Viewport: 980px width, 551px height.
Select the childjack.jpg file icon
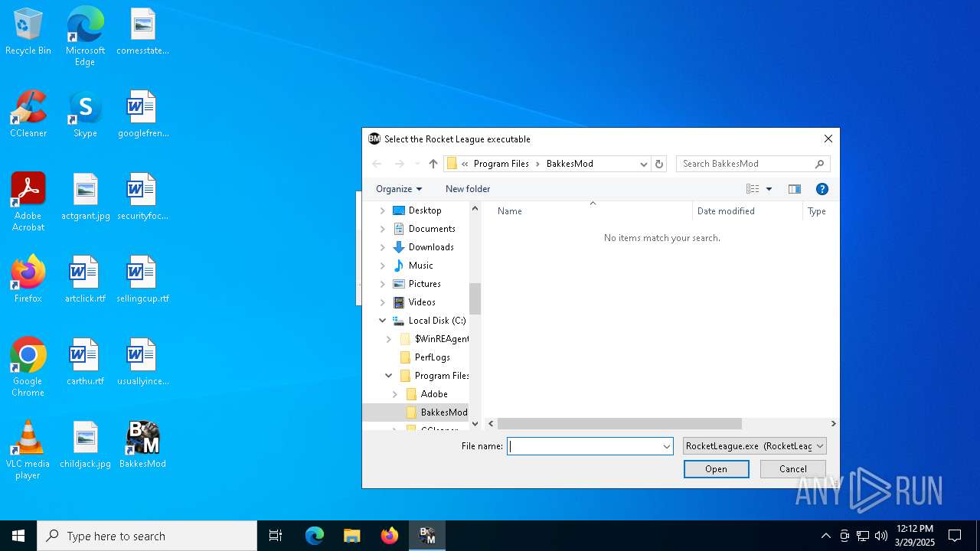click(85, 445)
